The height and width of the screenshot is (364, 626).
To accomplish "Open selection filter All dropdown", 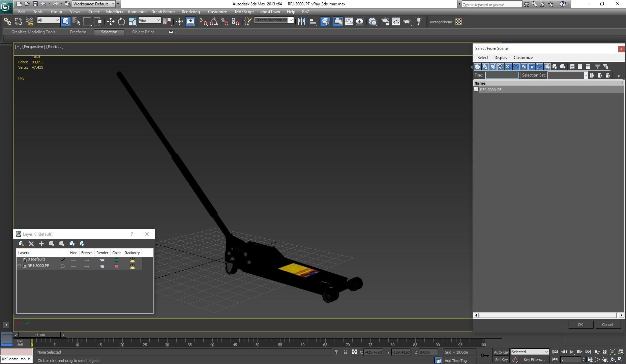I will pyautogui.click(x=48, y=20).
